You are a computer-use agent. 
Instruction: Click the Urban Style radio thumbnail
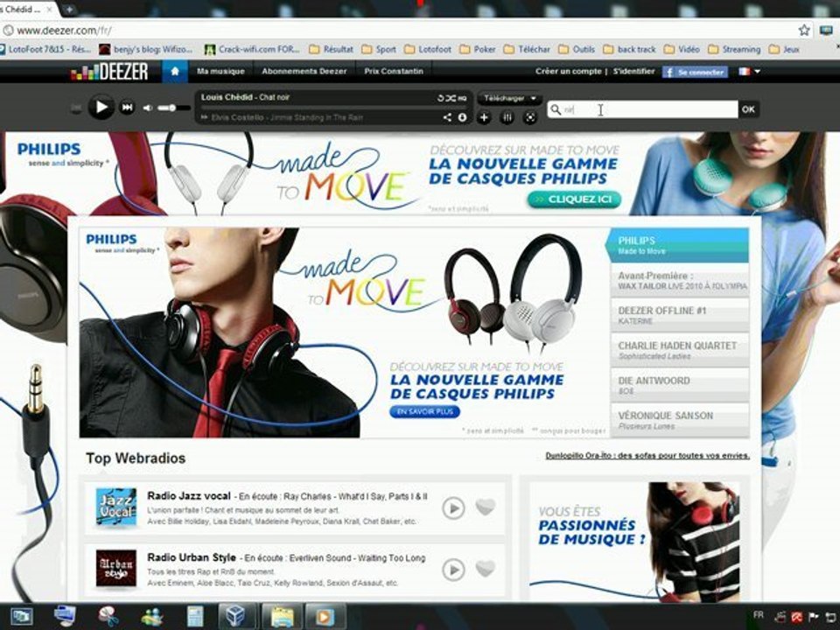116,568
